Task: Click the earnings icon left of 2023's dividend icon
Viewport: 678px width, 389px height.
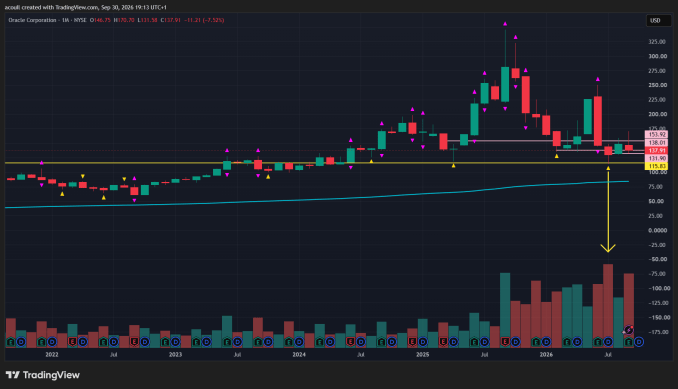Action: pos(165,342)
